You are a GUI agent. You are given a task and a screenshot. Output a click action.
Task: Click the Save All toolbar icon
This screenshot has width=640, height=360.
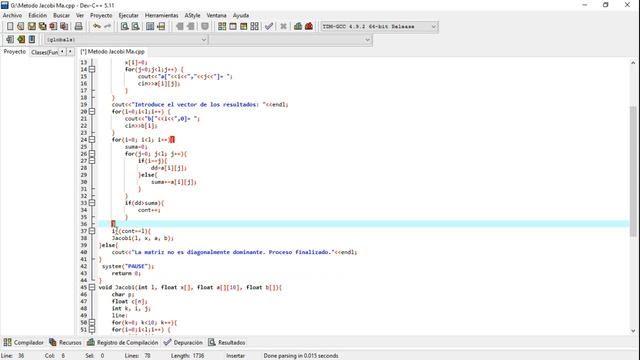(42, 27)
